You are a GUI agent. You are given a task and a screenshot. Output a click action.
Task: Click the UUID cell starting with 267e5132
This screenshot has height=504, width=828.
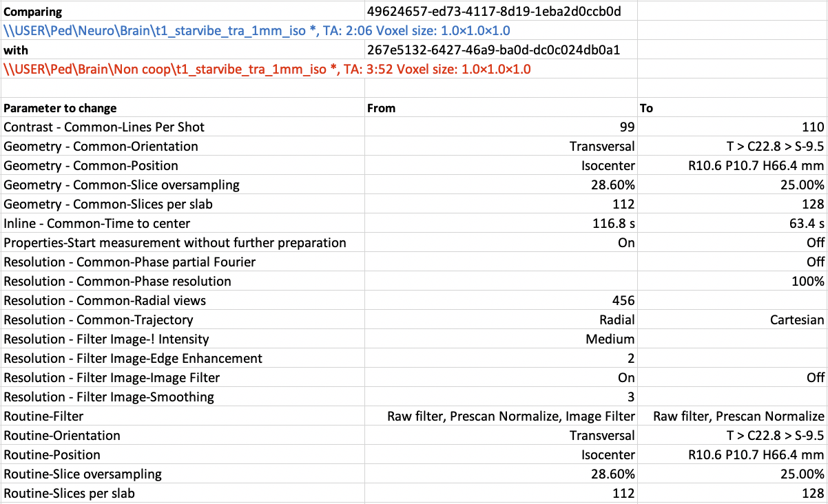(494, 50)
